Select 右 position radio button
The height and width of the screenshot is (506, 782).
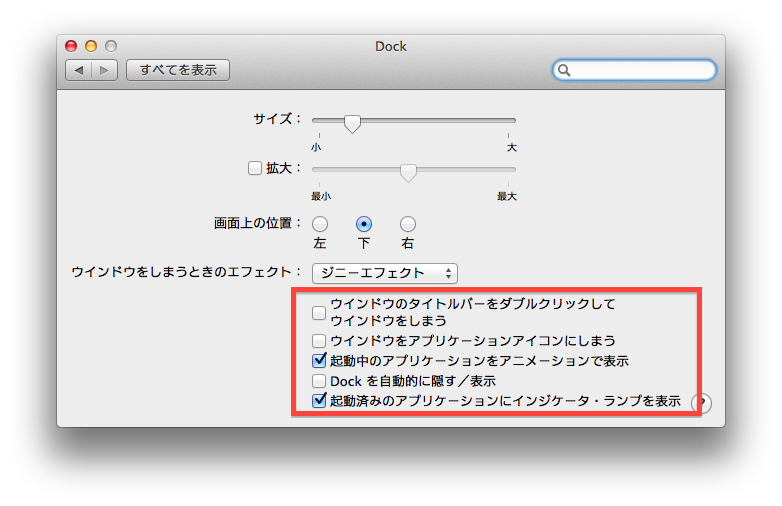(407, 224)
